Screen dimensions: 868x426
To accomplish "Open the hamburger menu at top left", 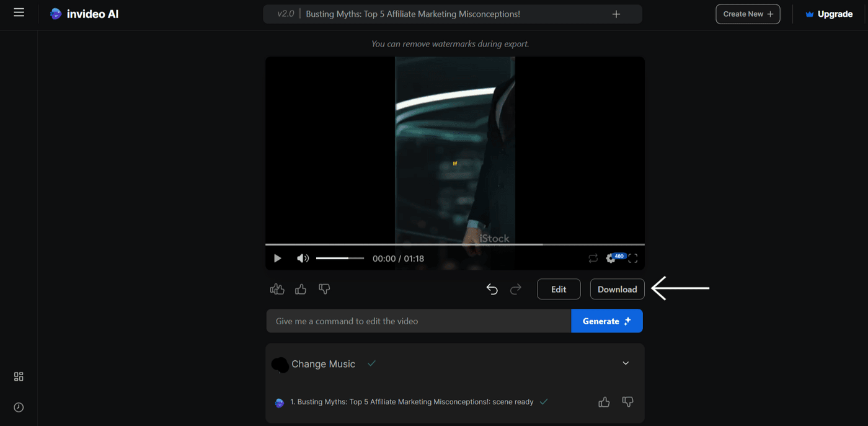I will pyautogui.click(x=19, y=12).
